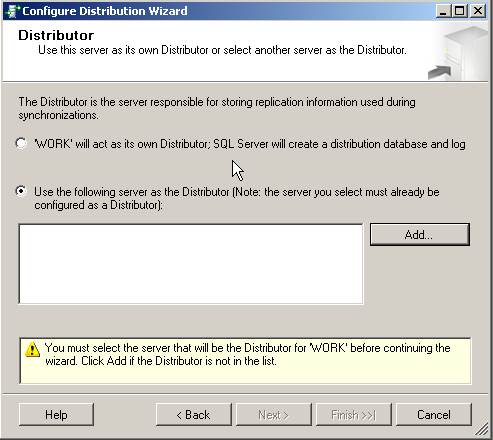
Task: Open the Add... server dialog
Action: point(420,235)
